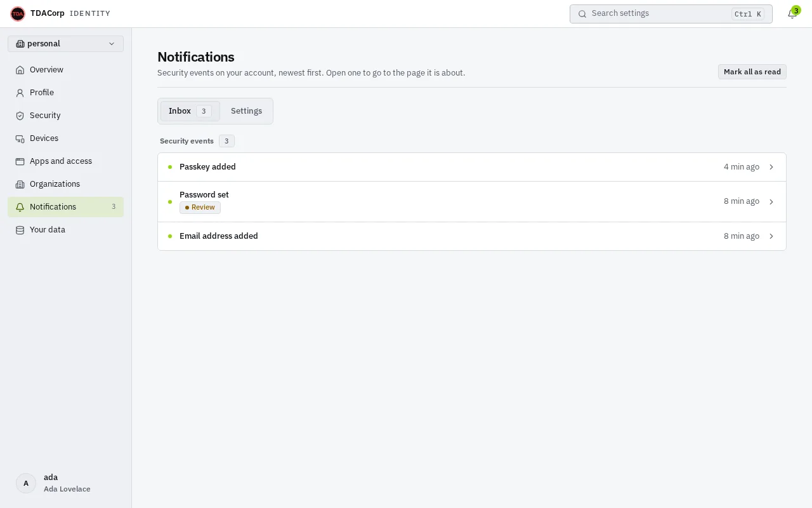
Task: Click the 3 count in the Inbox tab
Action: click(204, 111)
